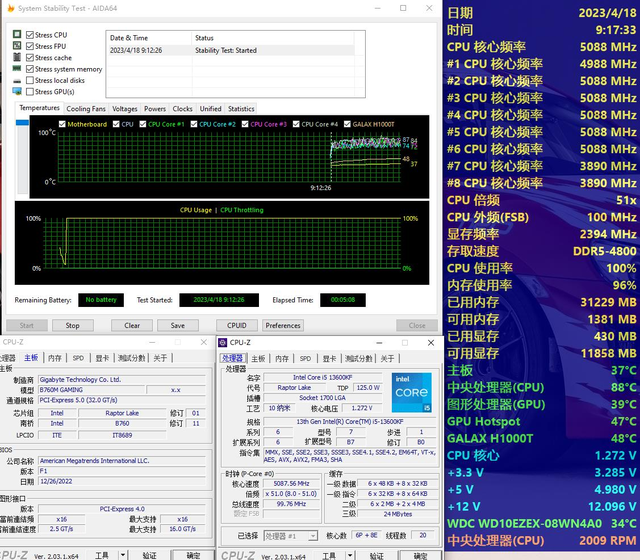
Task: Switch to the Cooling Fans tab
Action: [x=86, y=109]
